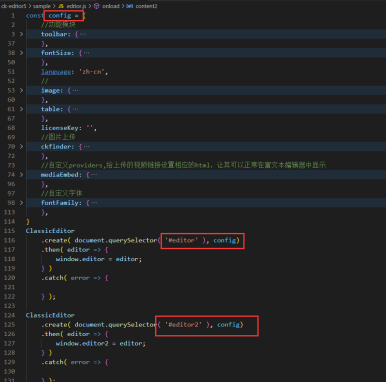
Task: Expand the folded table block
Action: coord(21,109)
